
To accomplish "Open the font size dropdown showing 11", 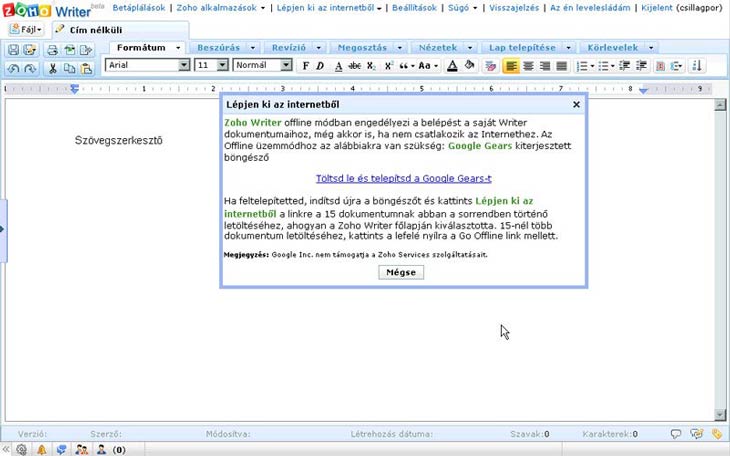I will [211, 65].
